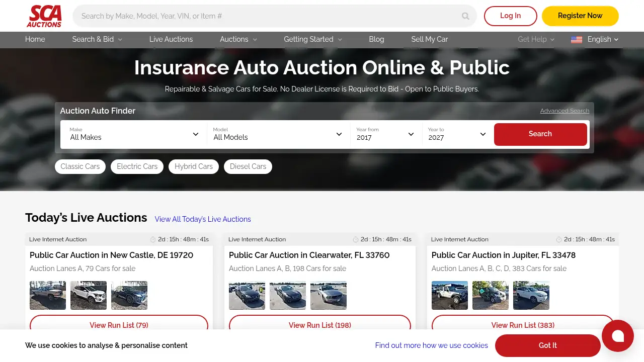Click the red Search button
The height and width of the screenshot is (362, 644).
540,134
